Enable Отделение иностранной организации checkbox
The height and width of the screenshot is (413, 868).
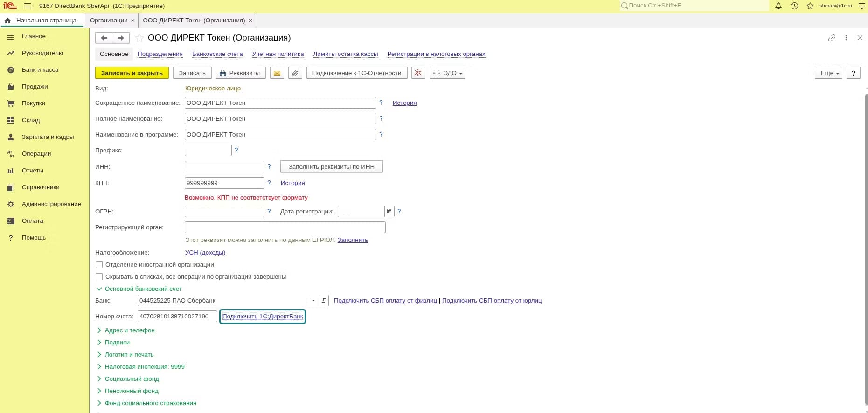point(99,265)
